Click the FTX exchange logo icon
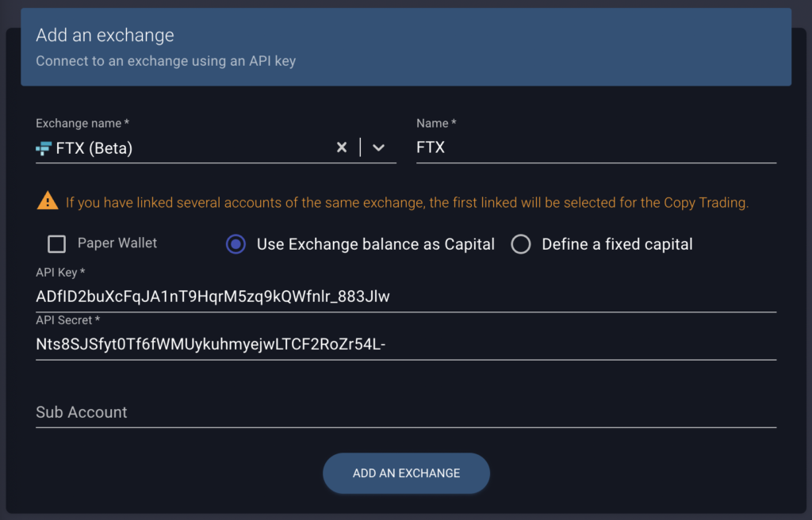812x520 pixels. (45, 147)
